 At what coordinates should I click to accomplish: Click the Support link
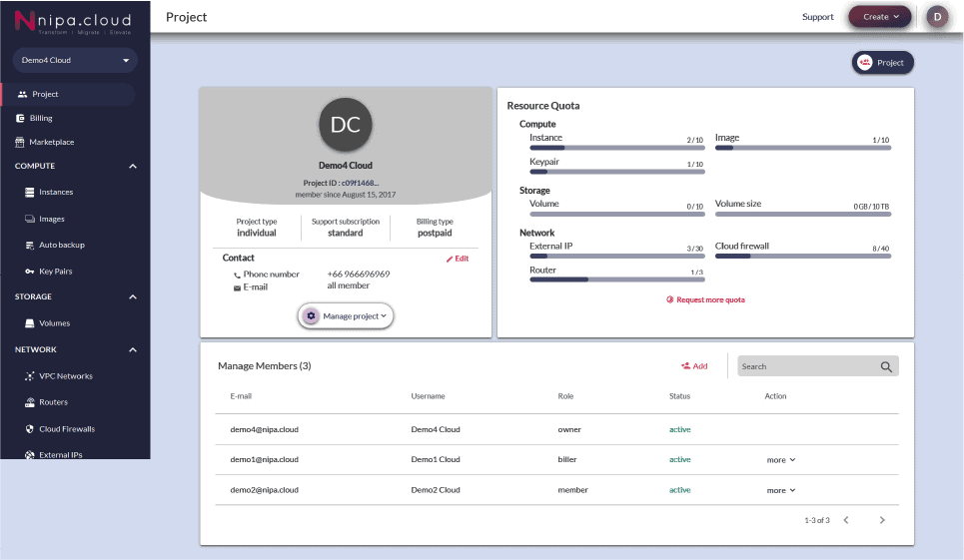tap(818, 17)
